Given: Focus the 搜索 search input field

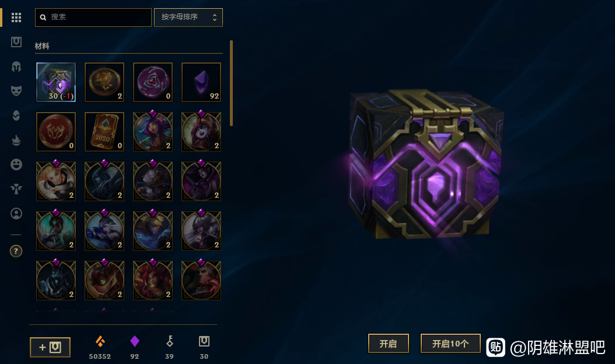Looking at the screenshot, I should [93, 17].
